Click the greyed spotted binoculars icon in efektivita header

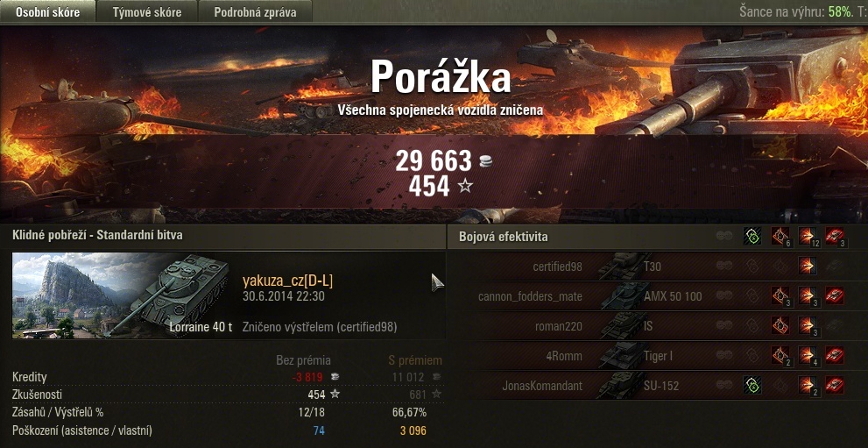(x=724, y=236)
